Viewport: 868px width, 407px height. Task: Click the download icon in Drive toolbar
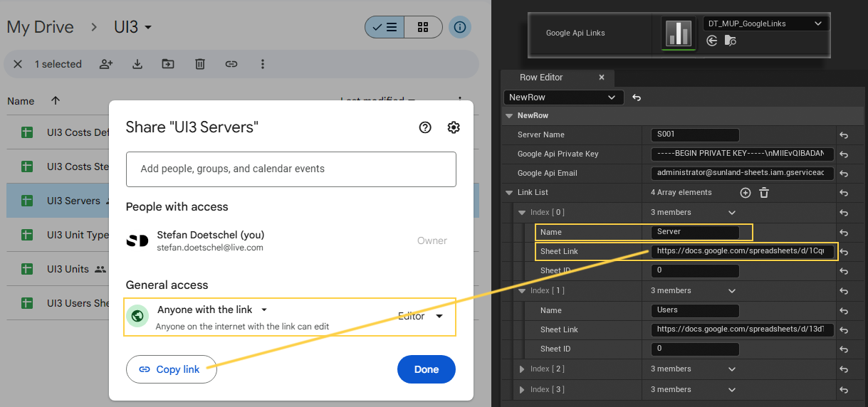pyautogui.click(x=137, y=64)
